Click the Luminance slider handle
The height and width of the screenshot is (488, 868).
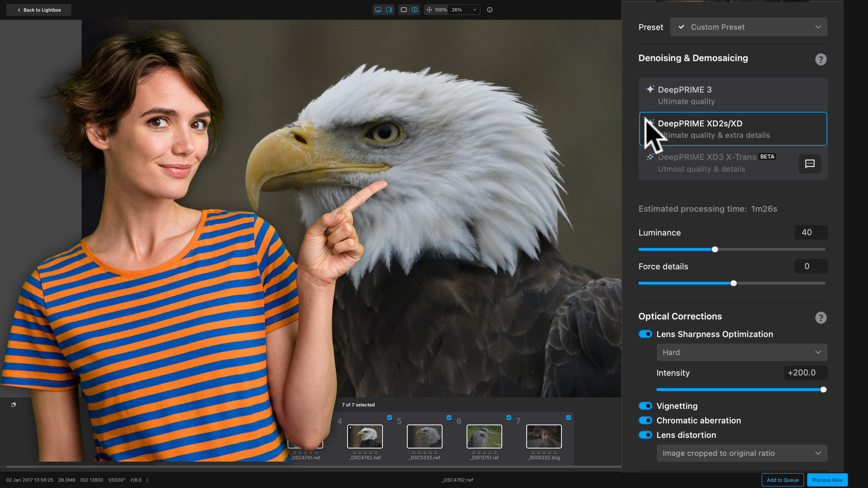(x=715, y=250)
